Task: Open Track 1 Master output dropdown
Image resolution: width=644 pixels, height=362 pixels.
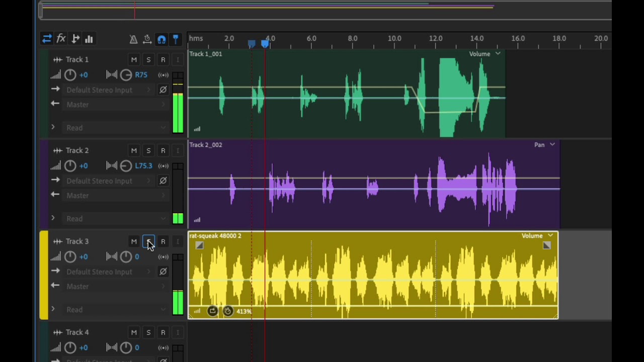Action: pyautogui.click(x=115, y=105)
